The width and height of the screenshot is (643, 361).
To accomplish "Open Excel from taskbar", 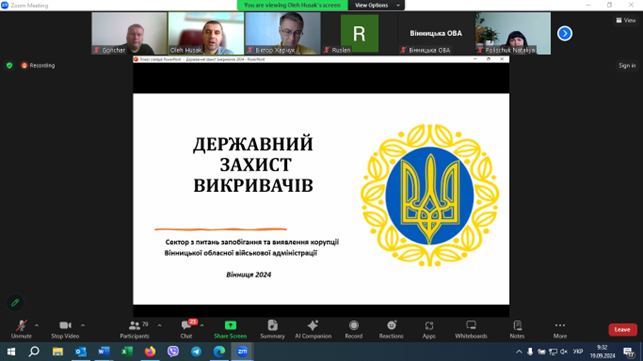I will (127, 352).
